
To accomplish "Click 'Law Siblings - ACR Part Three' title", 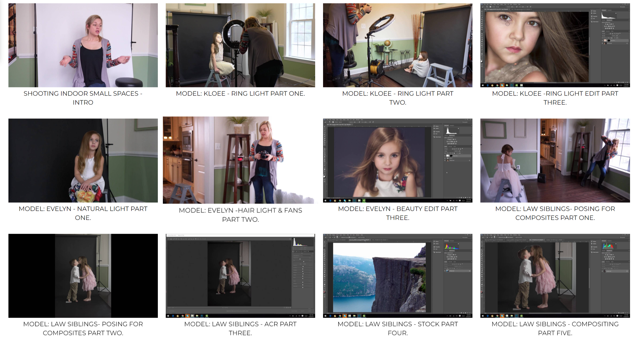I will tap(240, 328).
